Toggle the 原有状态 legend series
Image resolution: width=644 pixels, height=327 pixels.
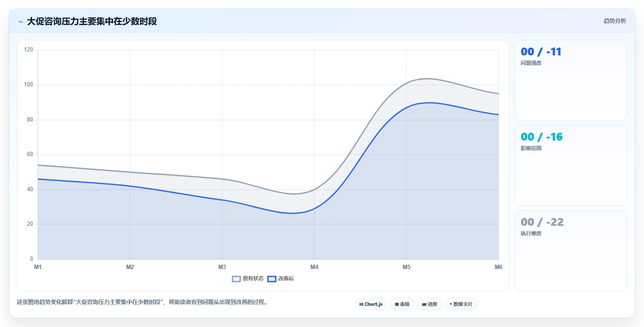pyautogui.click(x=248, y=279)
